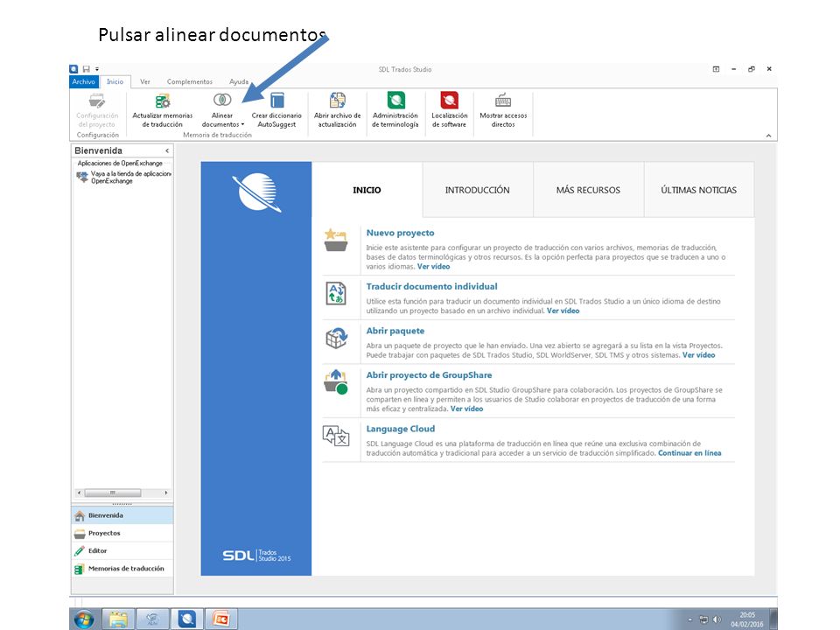
Task: Open the Windows Start menu
Action: [84, 619]
